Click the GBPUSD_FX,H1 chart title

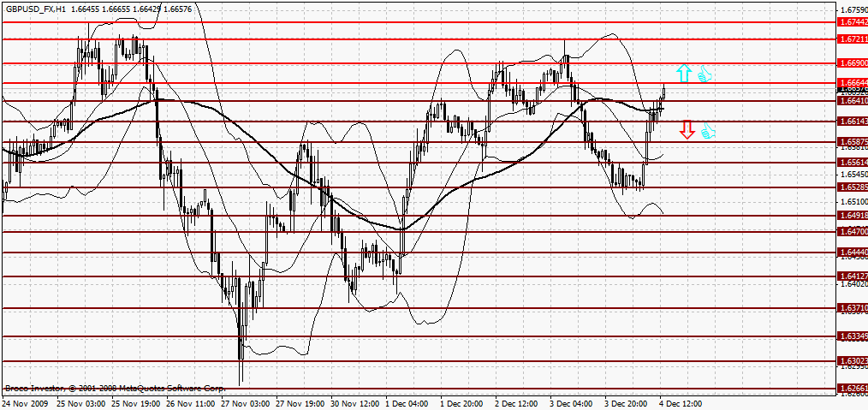tap(36, 8)
